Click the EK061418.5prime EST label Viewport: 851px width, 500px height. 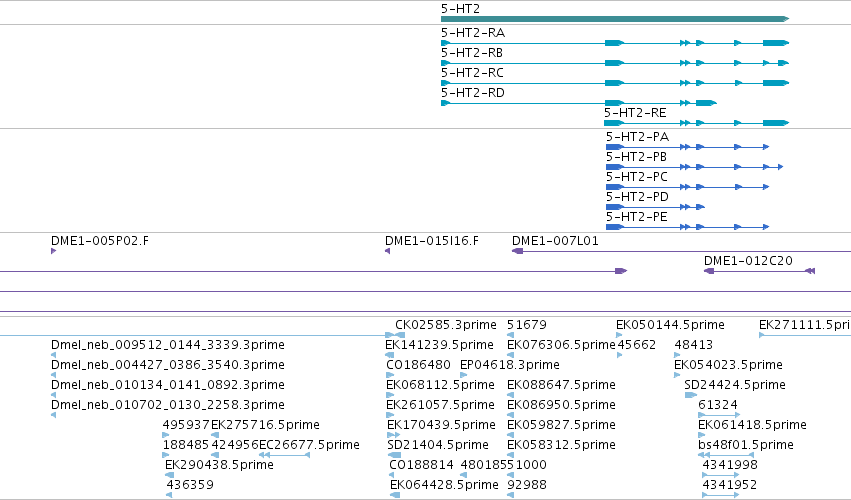pyautogui.click(x=752, y=426)
